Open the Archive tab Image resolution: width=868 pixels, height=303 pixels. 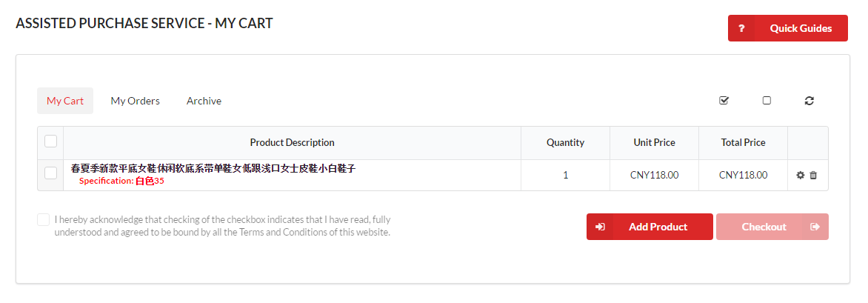tap(204, 101)
